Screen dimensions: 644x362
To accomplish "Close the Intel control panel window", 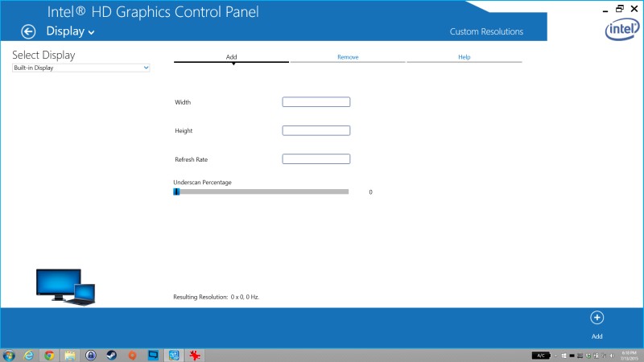I will [634, 9].
